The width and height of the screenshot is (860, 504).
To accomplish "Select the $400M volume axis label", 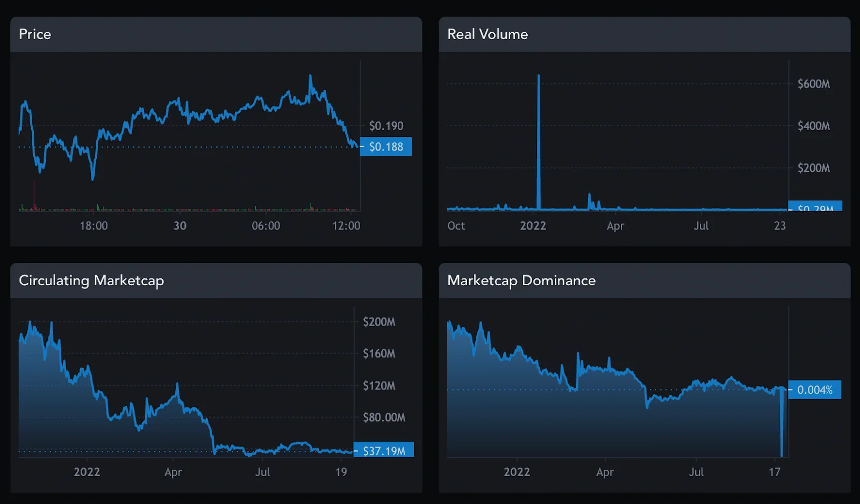I will (x=813, y=126).
